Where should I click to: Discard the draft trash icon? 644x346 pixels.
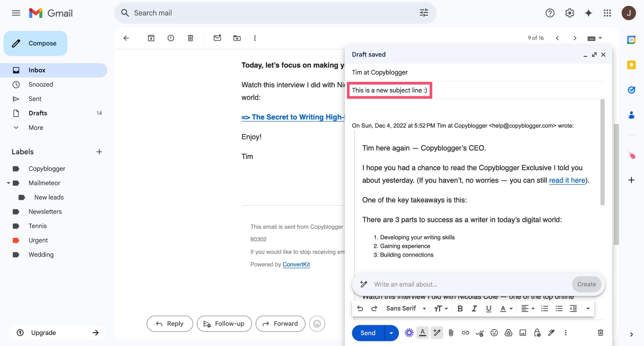point(600,333)
